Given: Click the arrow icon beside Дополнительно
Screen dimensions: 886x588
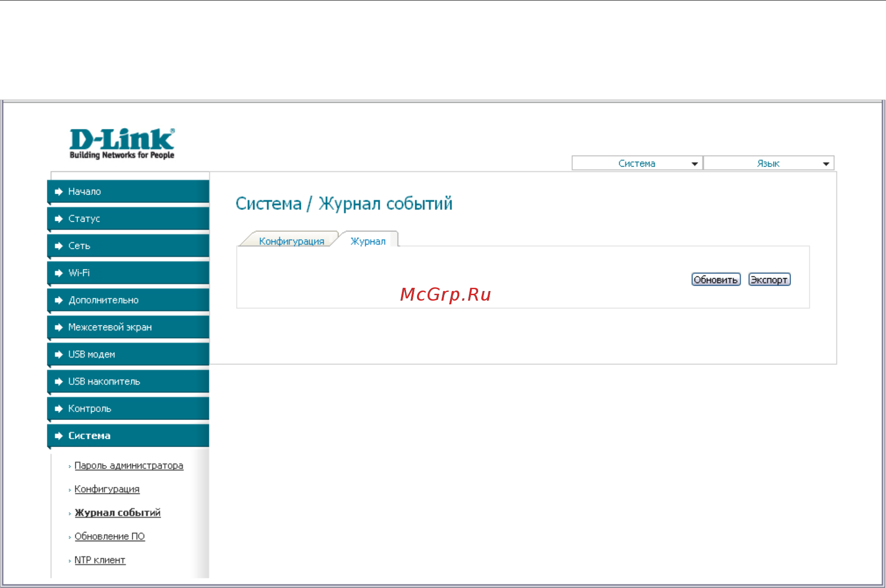Looking at the screenshot, I should tap(58, 300).
